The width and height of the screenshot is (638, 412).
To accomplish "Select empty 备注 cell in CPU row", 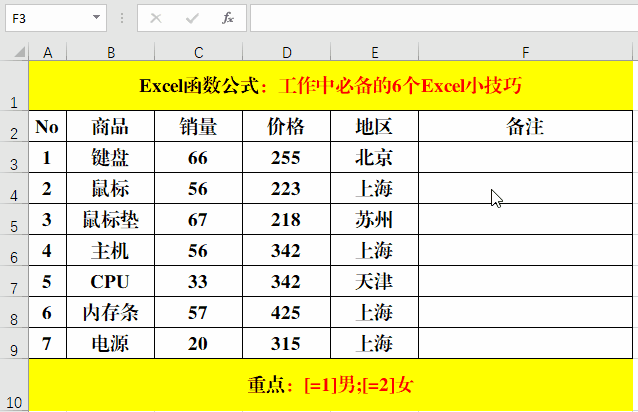I will [526, 281].
